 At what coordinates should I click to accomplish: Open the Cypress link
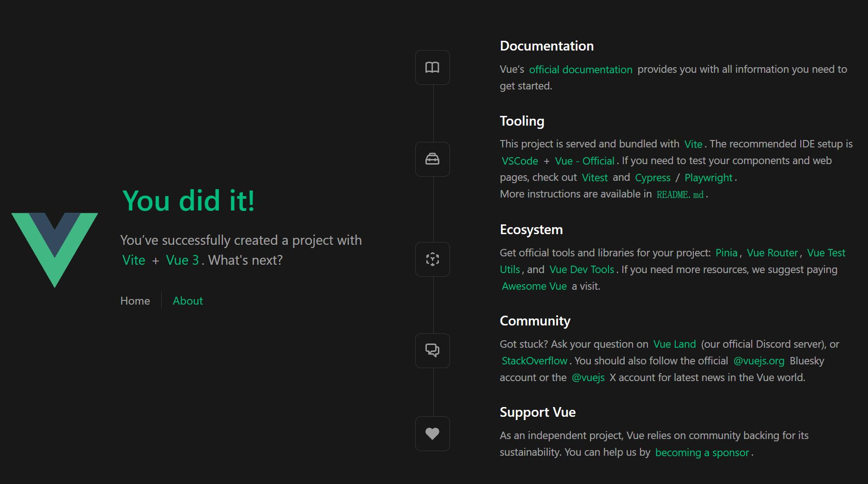(653, 178)
